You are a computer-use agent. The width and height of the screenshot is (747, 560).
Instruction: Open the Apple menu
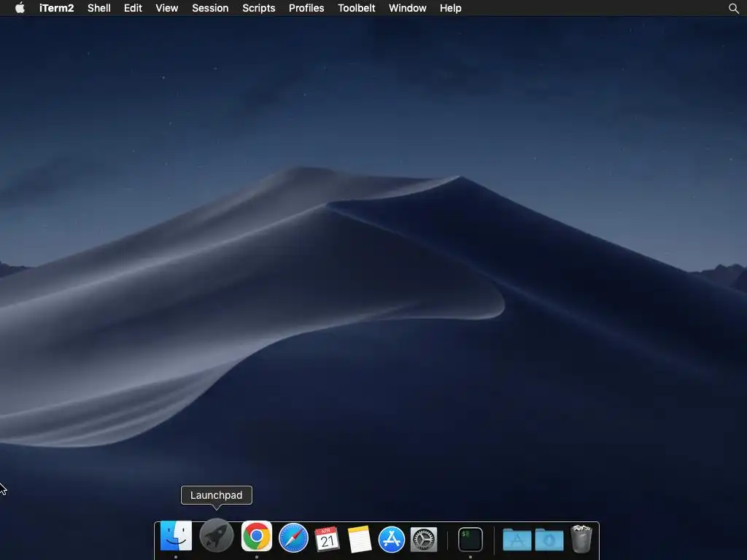point(20,7)
